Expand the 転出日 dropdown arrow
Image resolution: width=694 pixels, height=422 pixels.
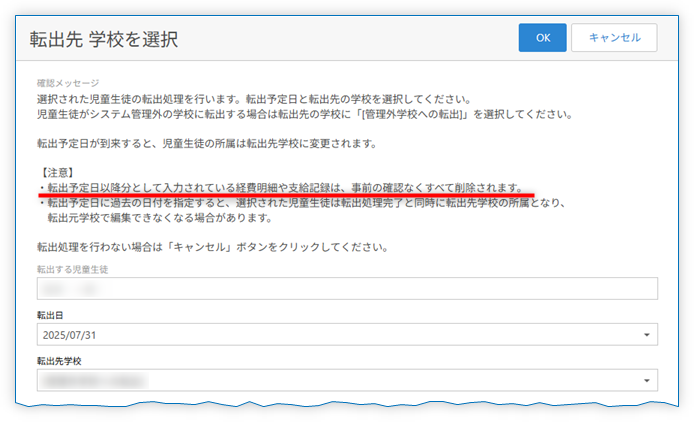tap(646, 336)
